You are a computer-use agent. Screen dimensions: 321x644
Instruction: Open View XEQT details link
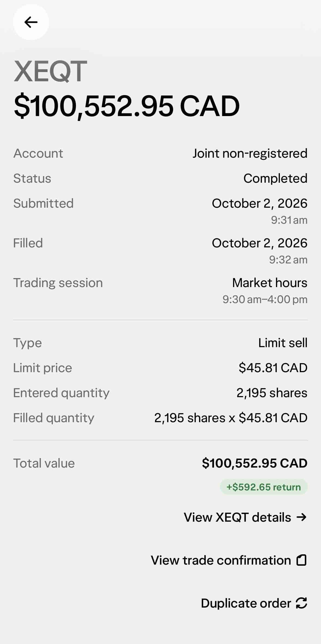point(246,517)
